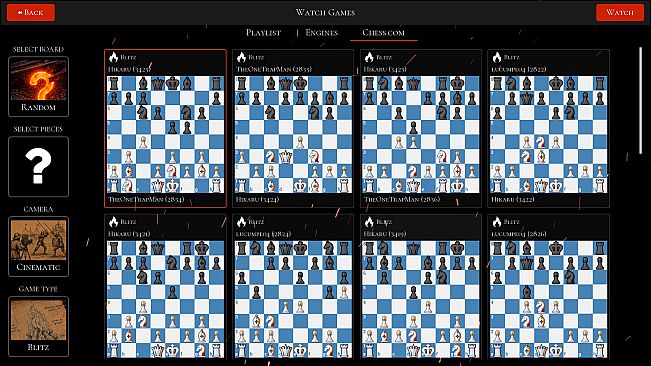651x366 pixels.
Task: Click player name Hikaru (3421)
Action: (129, 234)
